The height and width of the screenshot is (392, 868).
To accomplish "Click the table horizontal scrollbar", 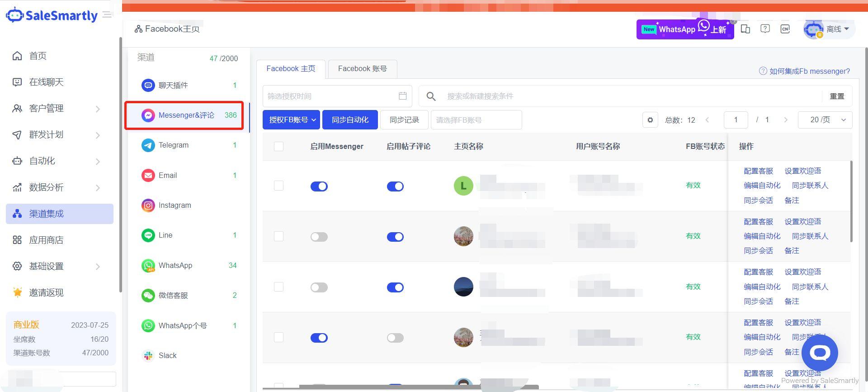I will (419, 387).
